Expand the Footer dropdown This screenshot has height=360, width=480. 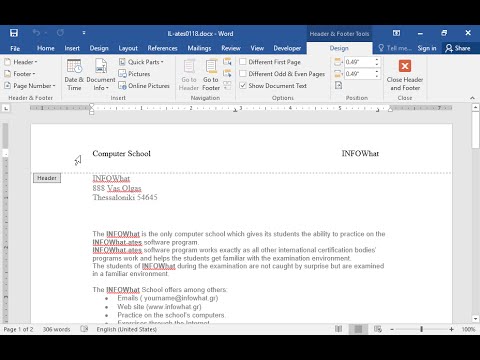coord(20,74)
